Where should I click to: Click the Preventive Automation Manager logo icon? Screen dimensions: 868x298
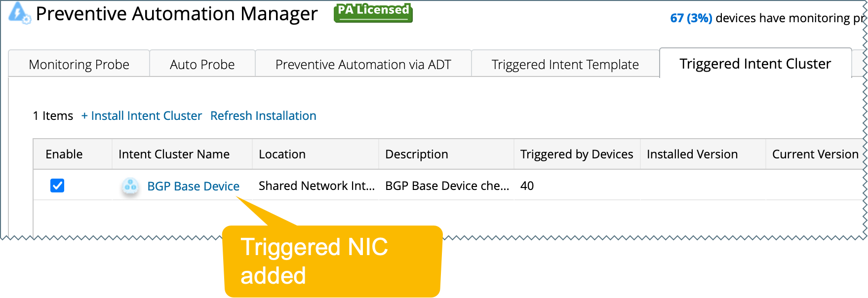click(x=19, y=13)
